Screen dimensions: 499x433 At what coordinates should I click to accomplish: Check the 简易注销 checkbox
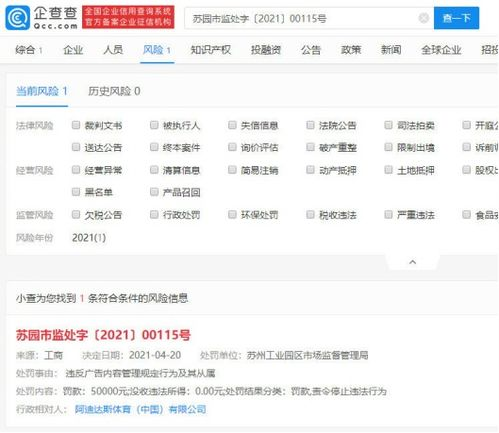[232, 170]
